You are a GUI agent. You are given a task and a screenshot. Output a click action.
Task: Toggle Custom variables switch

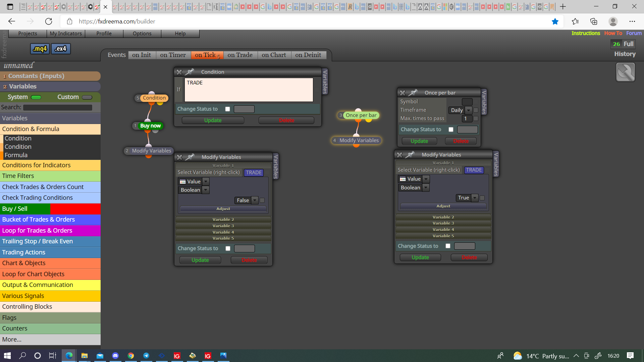tap(87, 98)
